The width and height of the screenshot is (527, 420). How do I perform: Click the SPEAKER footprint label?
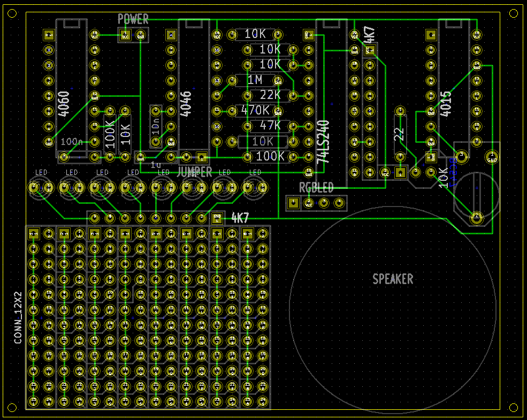393,279
